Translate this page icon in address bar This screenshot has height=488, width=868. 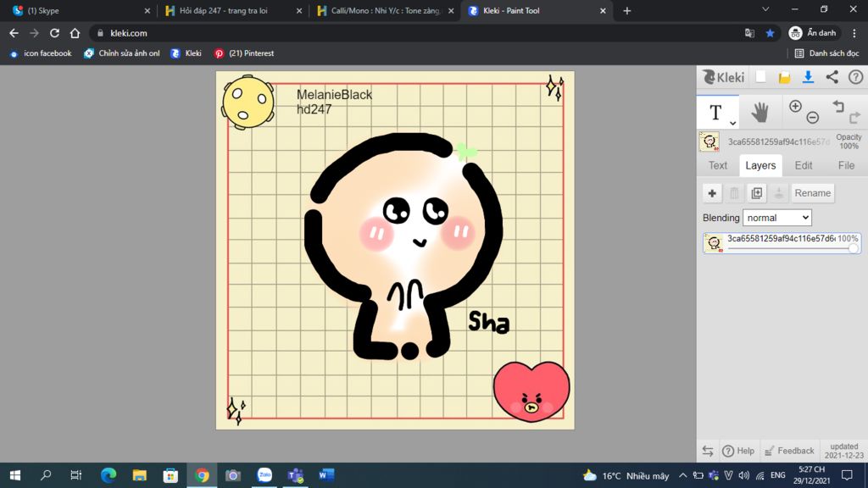tap(749, 33)
